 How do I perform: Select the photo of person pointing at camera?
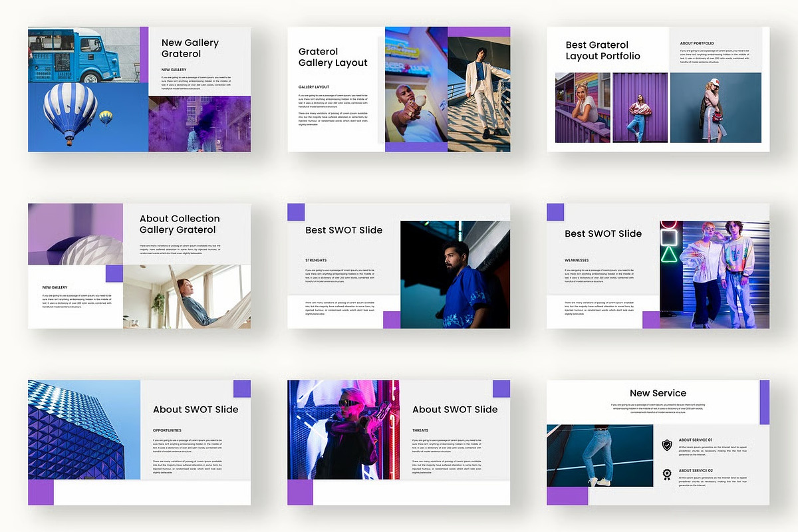point(416,84)
